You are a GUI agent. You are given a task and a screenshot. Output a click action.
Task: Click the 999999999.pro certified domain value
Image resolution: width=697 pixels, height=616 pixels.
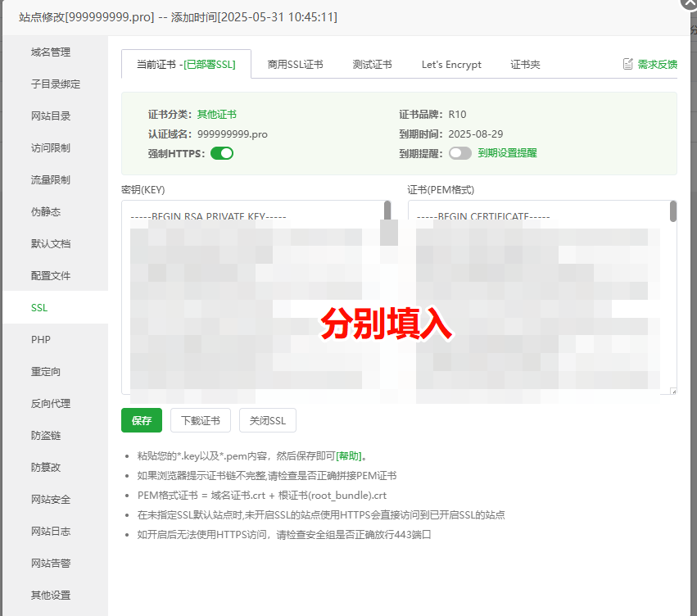point(233,134)
